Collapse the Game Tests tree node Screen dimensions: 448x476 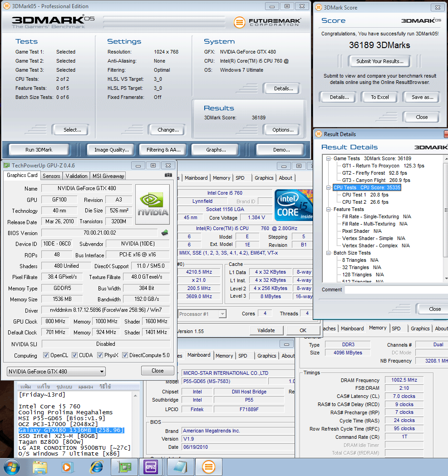328,158
